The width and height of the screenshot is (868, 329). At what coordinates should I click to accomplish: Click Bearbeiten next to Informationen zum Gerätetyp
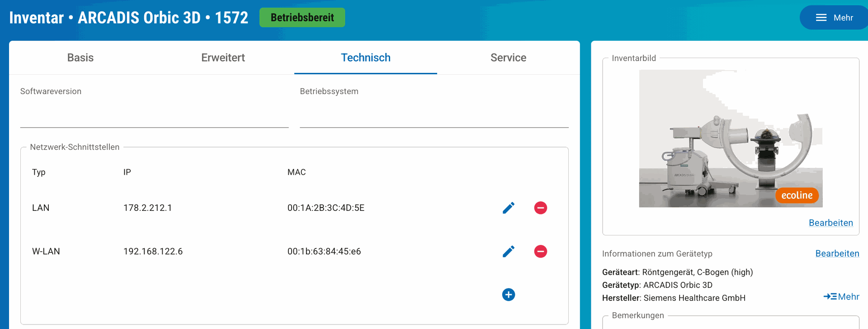click(837, 253)
